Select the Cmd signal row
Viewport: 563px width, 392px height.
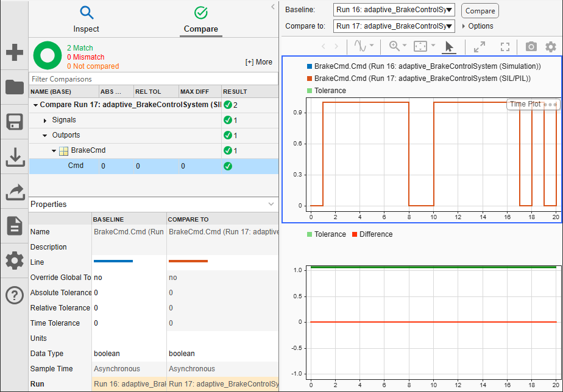click(x=154, y=166)
